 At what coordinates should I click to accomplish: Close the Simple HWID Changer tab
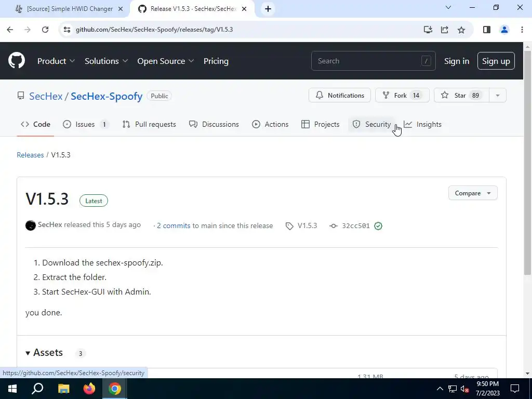tap(121, 9)
